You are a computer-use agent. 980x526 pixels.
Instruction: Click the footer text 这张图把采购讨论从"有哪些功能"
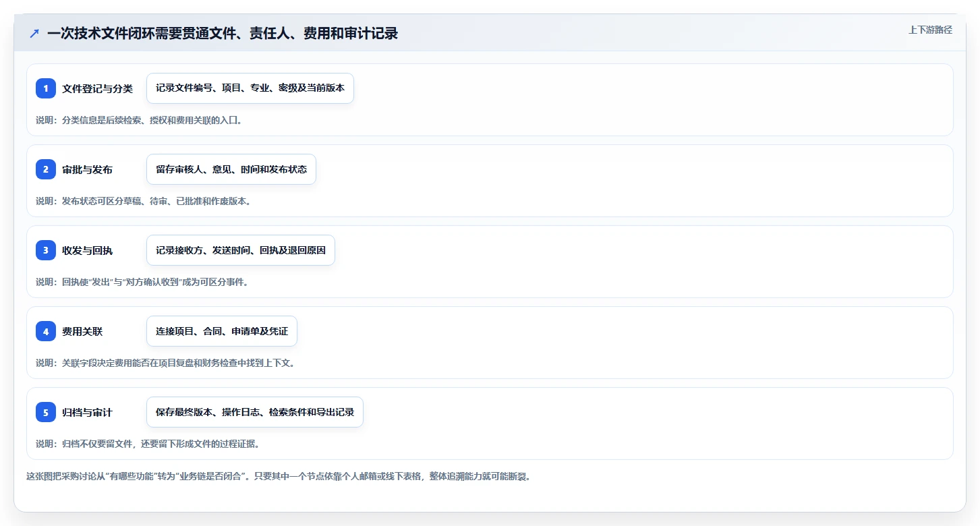point(279,476)
